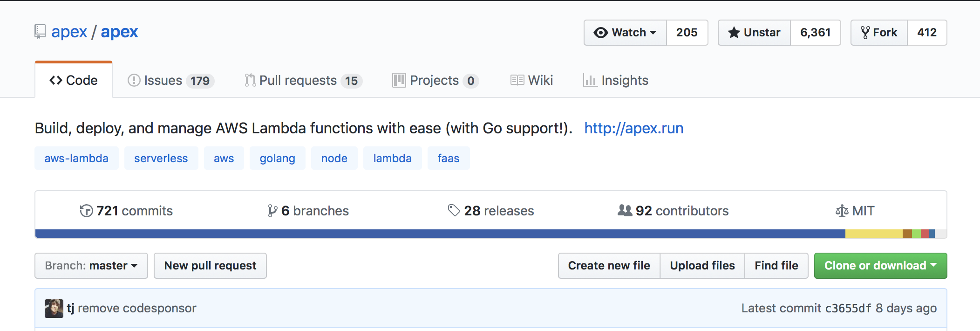This screenshot has height=331, width=980.
Task: Click the Fork button
Action: [879, 33]
